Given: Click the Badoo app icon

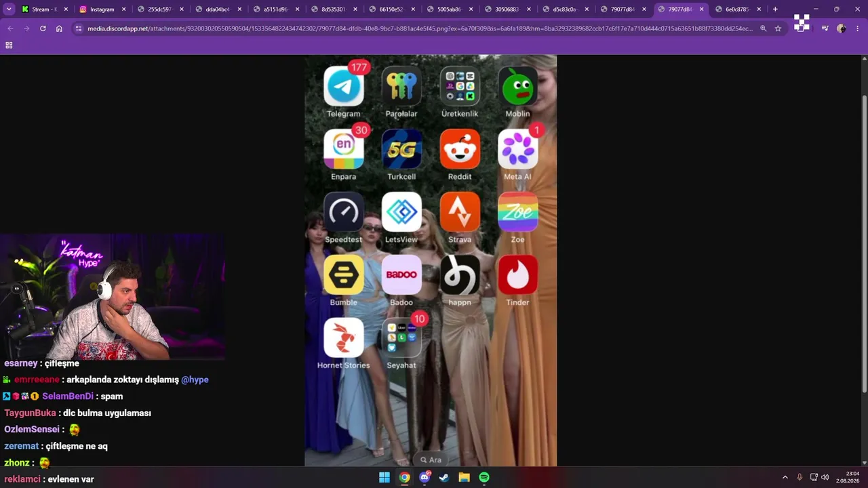Looking at the screenshot, I should point(401,275).
